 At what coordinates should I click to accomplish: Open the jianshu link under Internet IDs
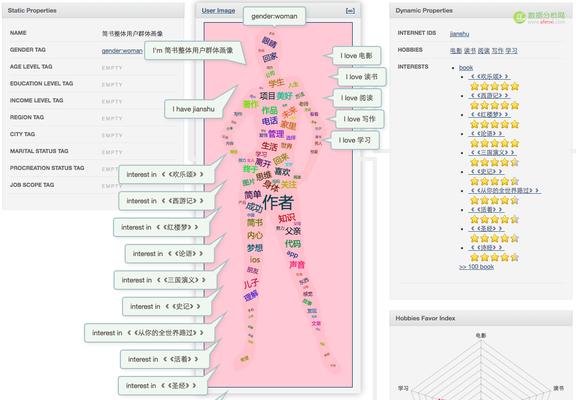coord(459,34)
